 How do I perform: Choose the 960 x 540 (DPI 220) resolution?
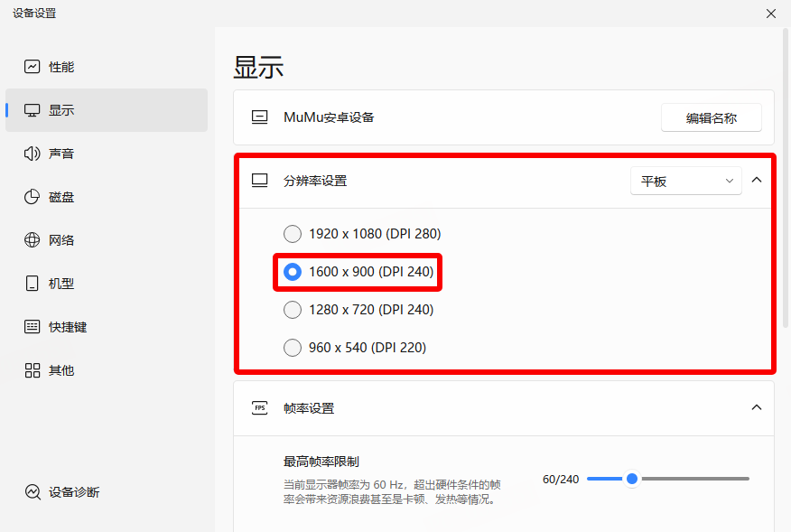pyautogui.click(x=293, y=348)
